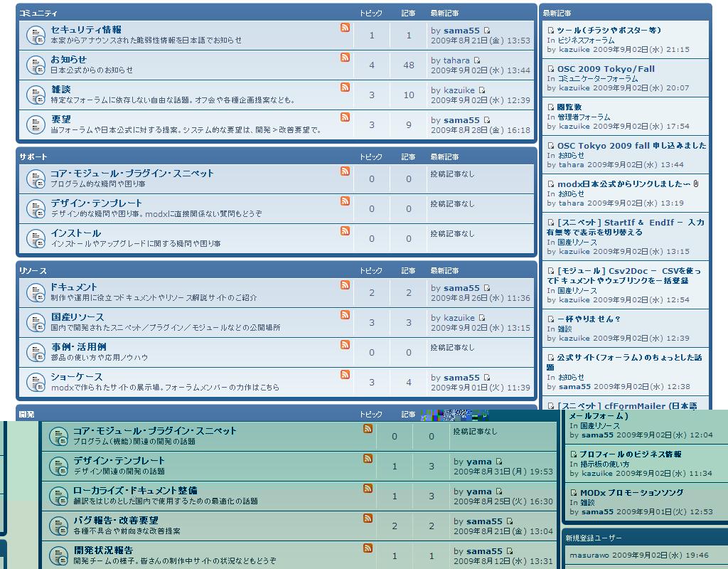
Task: Click the post icon beside OSC 2009 Tokyo/Fall
Action: (x=551, y=69)
